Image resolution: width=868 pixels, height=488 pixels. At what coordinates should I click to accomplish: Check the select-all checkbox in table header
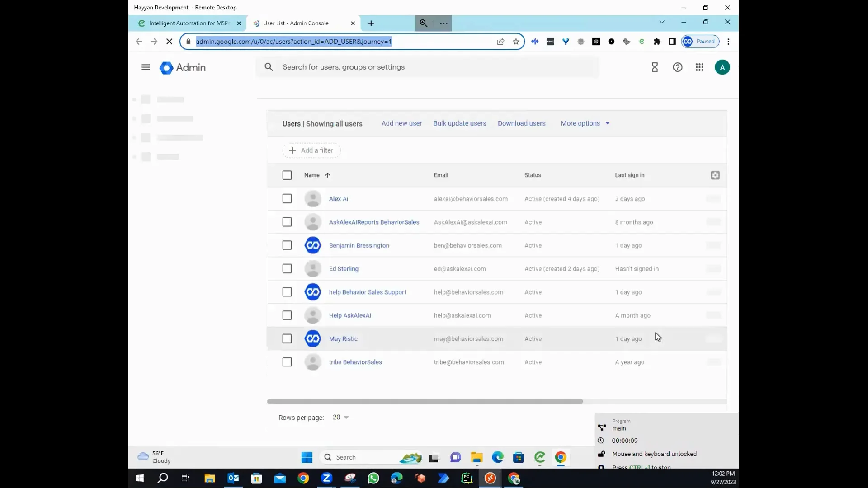[287, 175]
